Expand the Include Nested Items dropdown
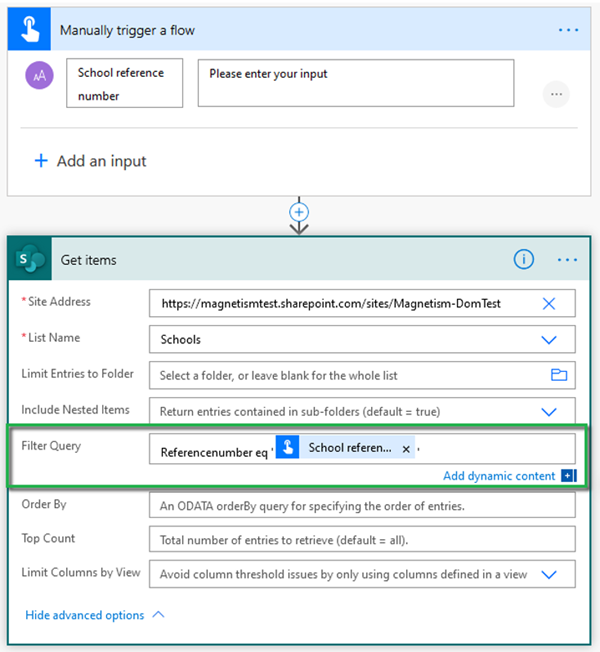Viewport: 600px width, 652px height. pos(548,411)
